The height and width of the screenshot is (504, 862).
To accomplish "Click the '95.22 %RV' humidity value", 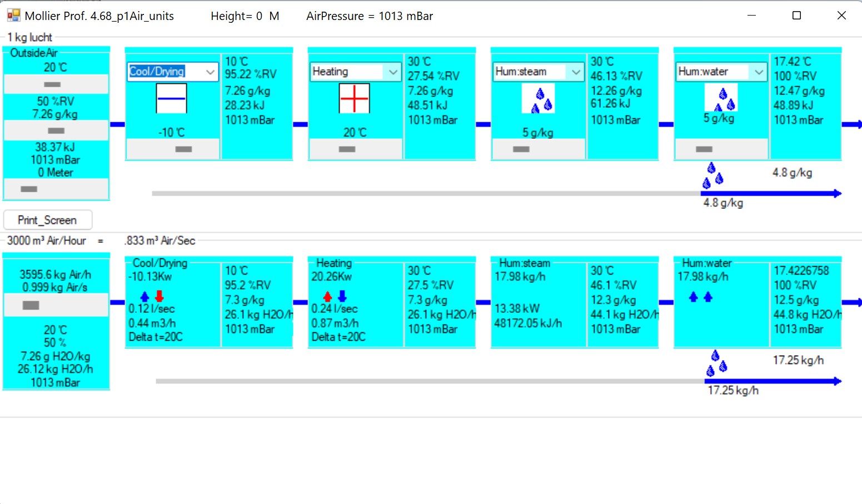I will tap(251, 74).
